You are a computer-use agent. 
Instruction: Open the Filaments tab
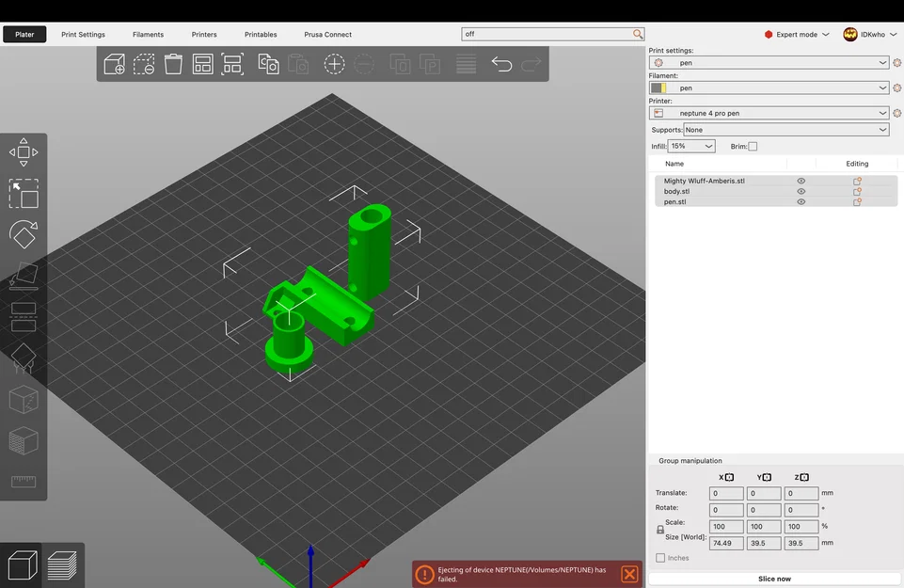coord(149,35)
